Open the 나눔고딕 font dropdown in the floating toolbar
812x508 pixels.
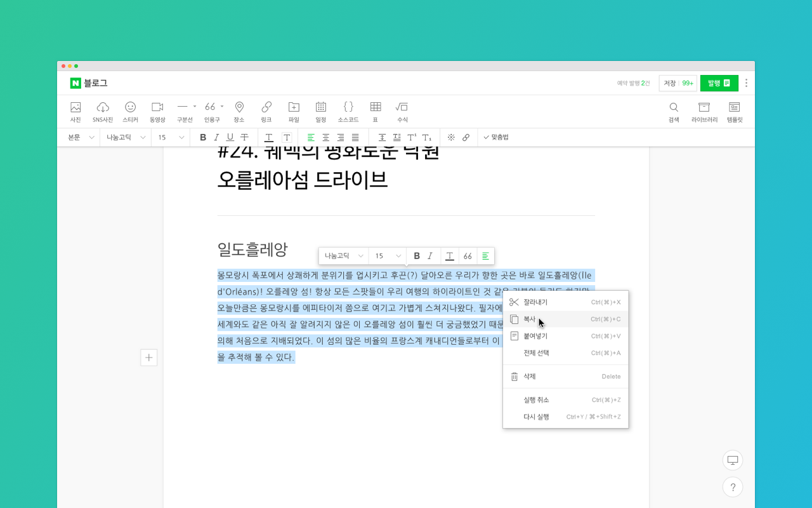(x=344, y=256)
